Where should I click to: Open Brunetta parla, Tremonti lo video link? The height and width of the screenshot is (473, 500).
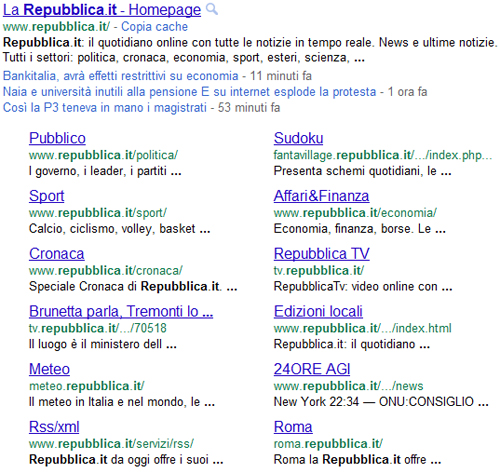tap(121, 311)
